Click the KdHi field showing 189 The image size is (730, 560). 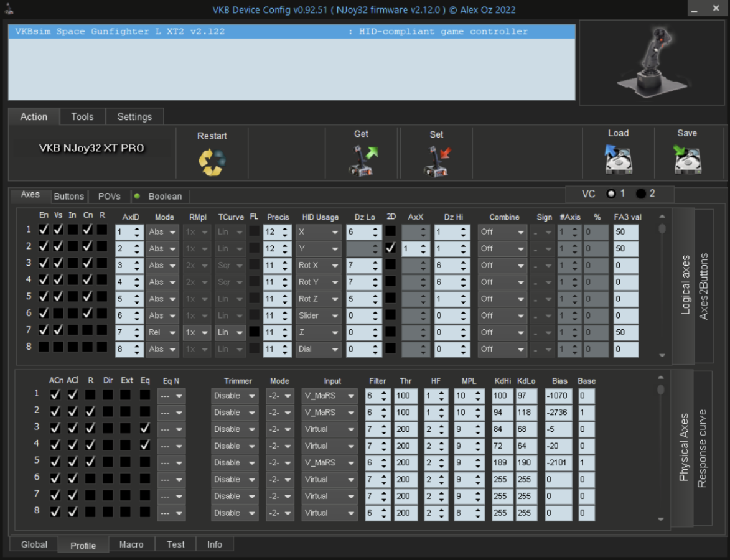click(502, 463)
